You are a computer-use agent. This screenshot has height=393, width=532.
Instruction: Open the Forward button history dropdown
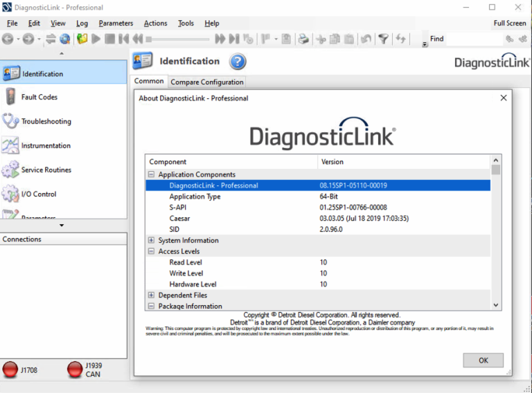[x=39, y=39]
